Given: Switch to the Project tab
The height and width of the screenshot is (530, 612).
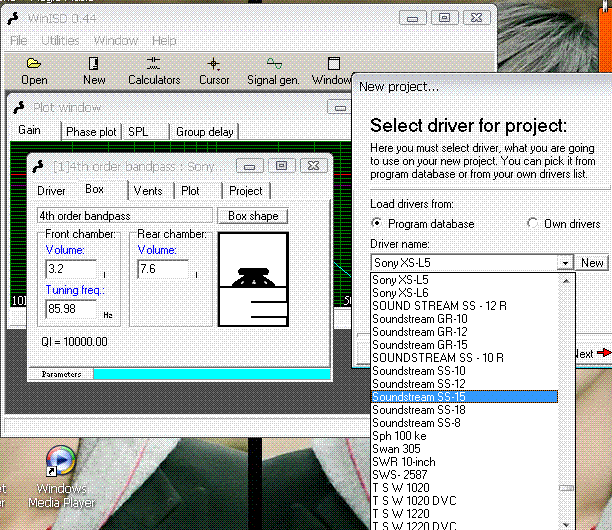Looking at the screenshot, I should (246, 191).
